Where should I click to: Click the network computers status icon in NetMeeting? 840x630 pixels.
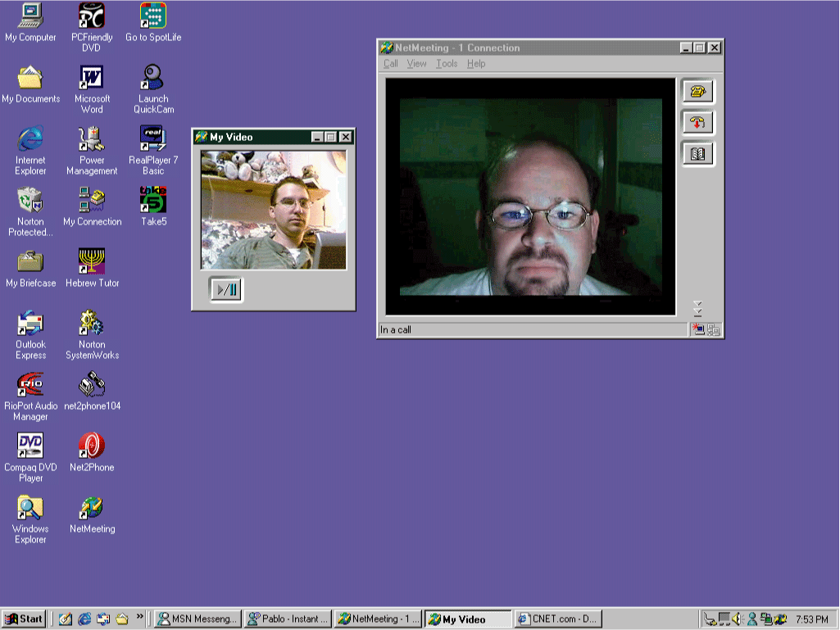coord(714,329)
